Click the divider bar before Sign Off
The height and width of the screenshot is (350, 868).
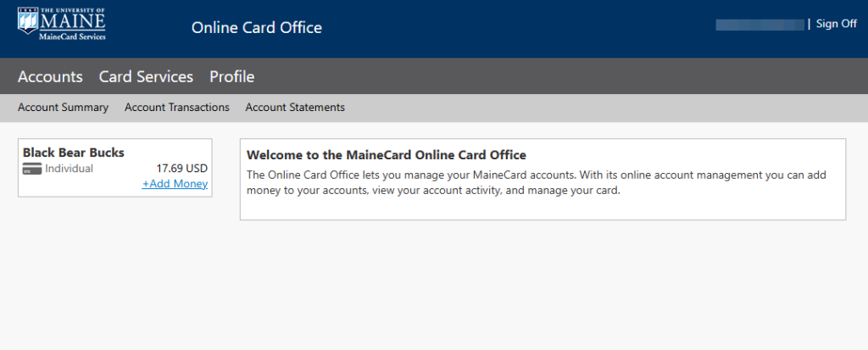click(809, 24)
